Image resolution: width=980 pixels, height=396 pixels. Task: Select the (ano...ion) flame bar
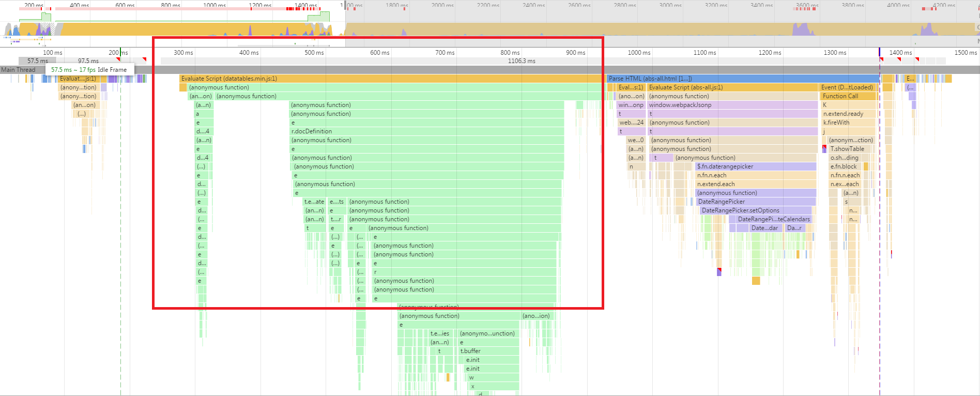(537, 316)
